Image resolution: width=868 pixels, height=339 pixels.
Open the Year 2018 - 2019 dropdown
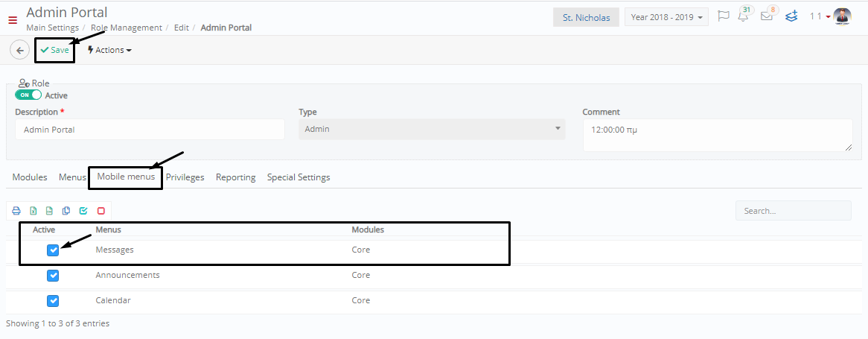pyautogui.click(x=666, y=17)
